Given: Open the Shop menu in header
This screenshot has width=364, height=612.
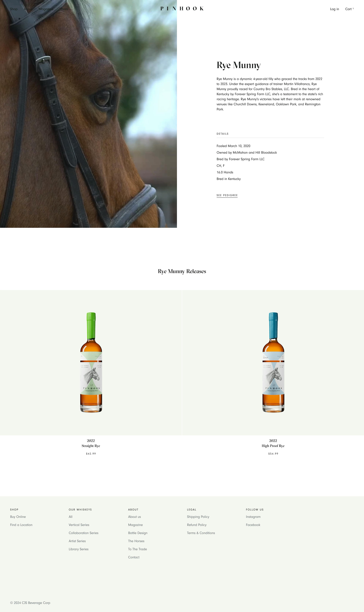Looking at the screenshot, I should 14,9.
